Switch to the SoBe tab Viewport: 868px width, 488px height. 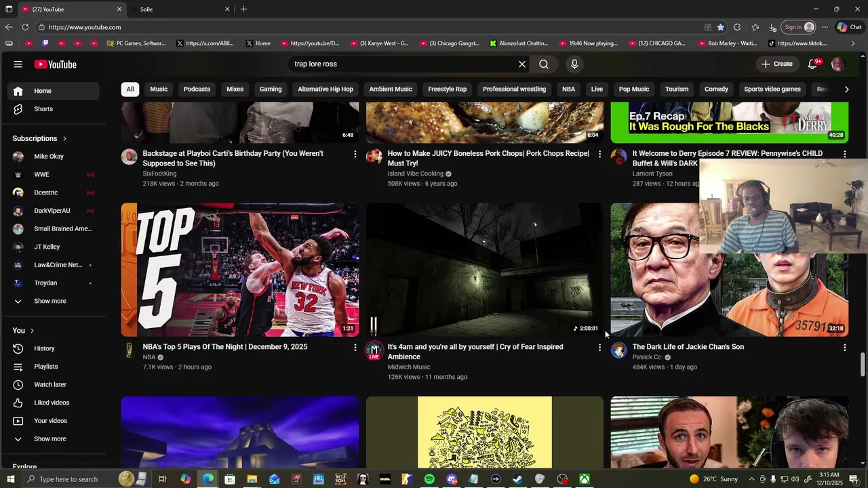[181, 9]
